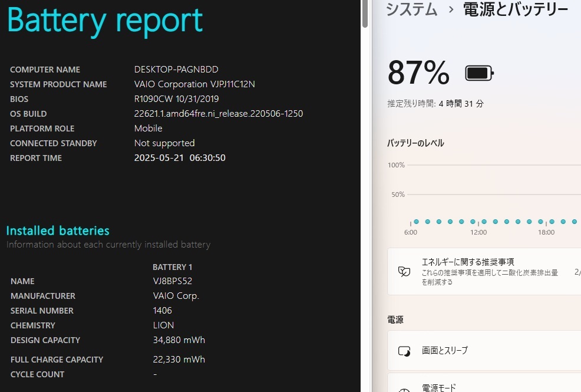Viewport: 581px width, 392px height.
Task: Click the 50% gridline label in chart
Action: [x=398, y=194]
